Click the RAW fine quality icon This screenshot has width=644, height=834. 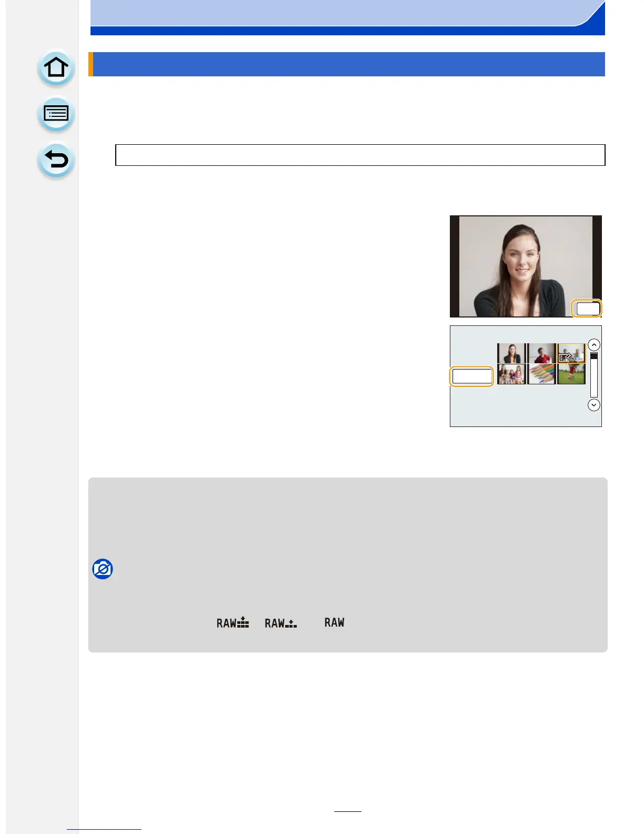coord(233,623)
